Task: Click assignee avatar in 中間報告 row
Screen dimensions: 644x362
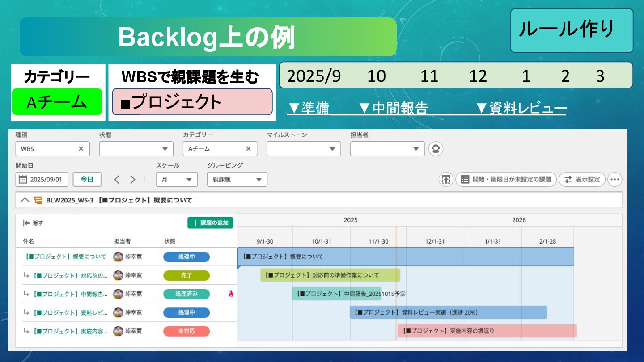Action: pos(118,294)
